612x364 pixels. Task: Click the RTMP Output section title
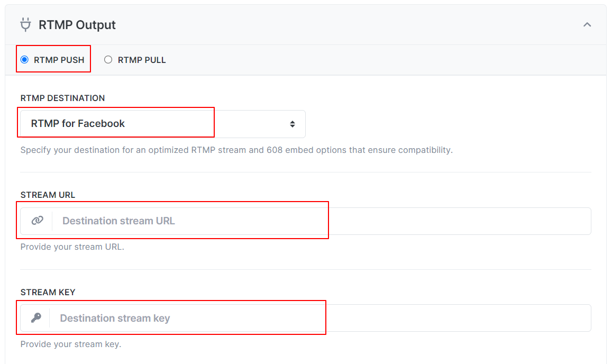click(77, 25)
